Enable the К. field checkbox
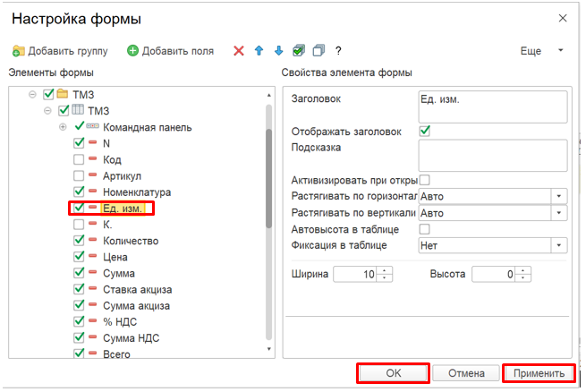The height and width of the screenshot is (392, 586). point(79,225)
